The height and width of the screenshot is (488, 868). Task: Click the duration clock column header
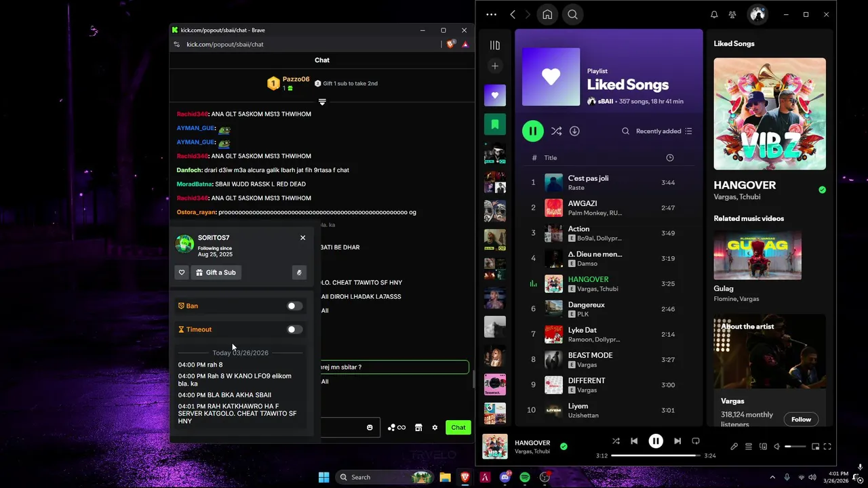[x=670, y=158]
